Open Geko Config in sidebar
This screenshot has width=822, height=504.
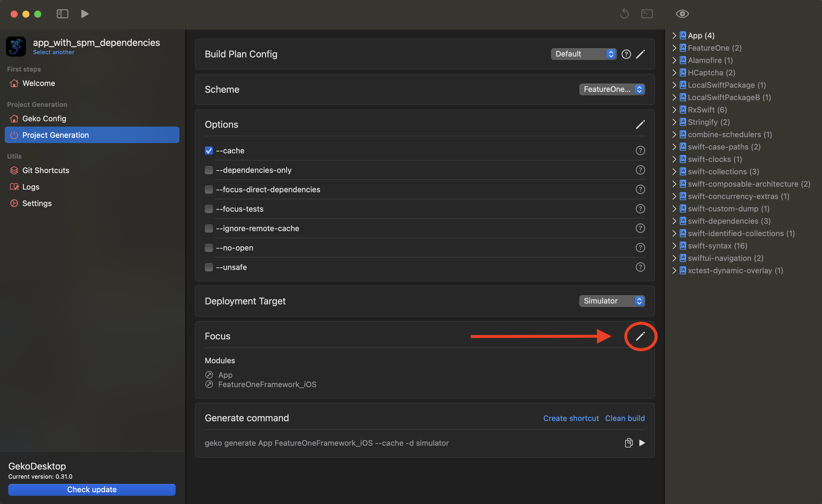point(44,119)
